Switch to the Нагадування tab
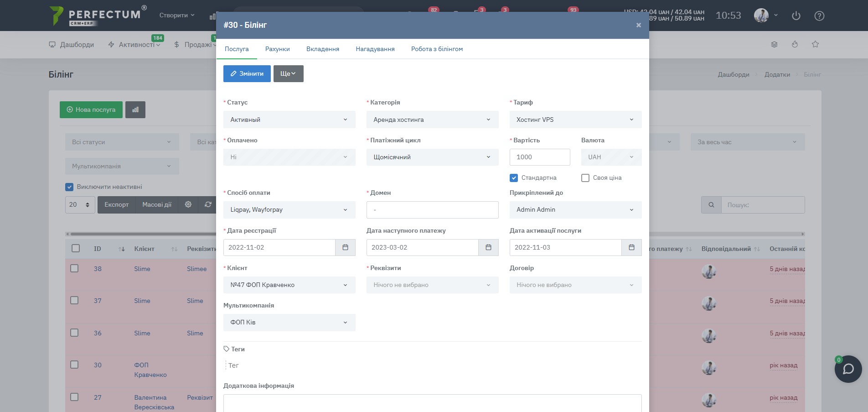Image resolution: width=868 pixels, height=412 pixels. click(375, 49)
